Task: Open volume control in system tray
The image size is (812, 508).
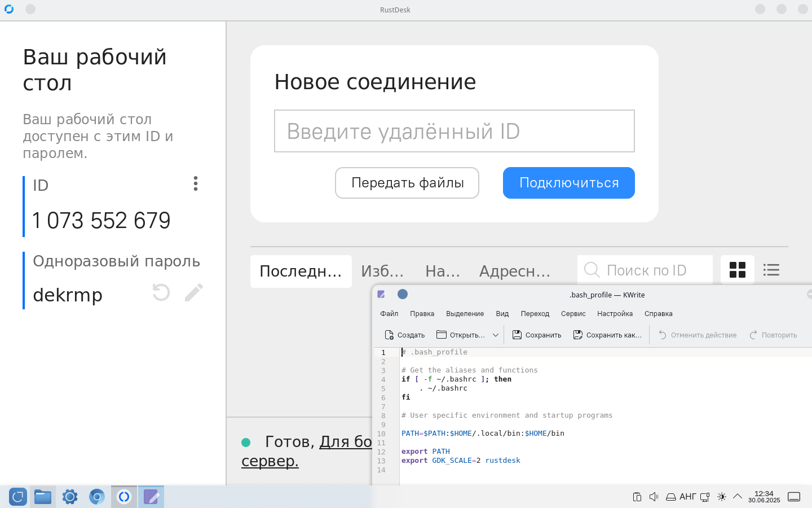Action: pyautogui.click(x=654, y=497)
